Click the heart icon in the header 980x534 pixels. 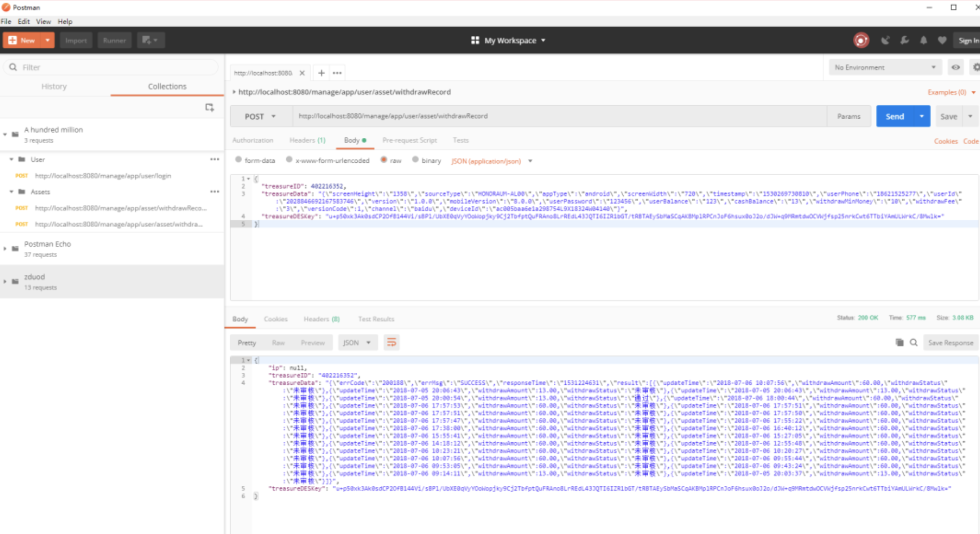click(942, 40)
